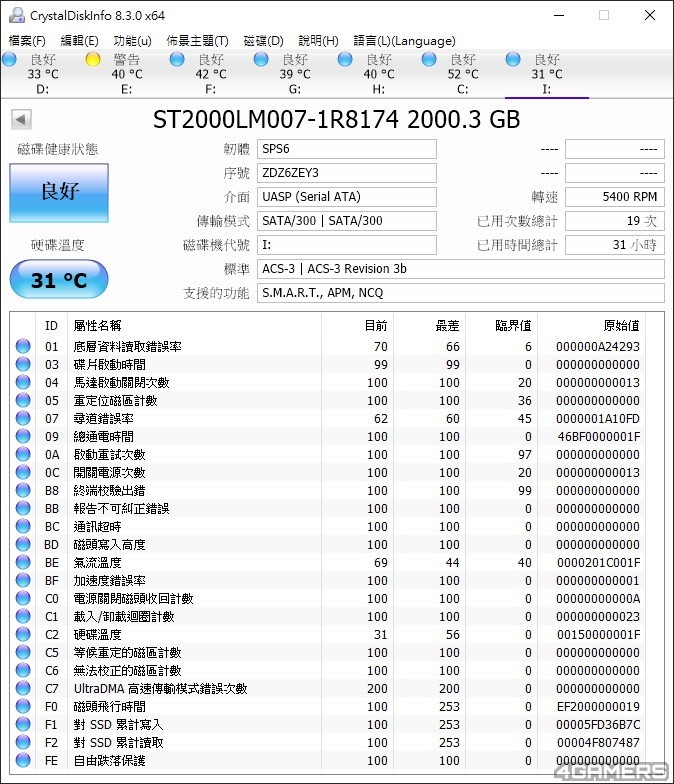Image resolution: width=674 pixels, height=784 pixels.
Task: Select disk F: status icon at 42 °C
Action: pyautogui.click(x=177, y=60)
